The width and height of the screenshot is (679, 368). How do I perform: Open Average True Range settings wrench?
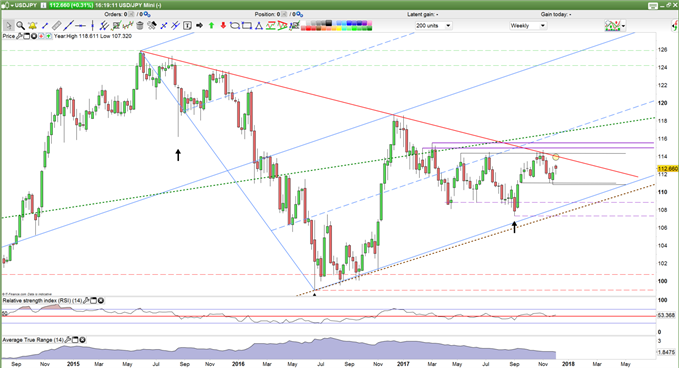point(68,340)
